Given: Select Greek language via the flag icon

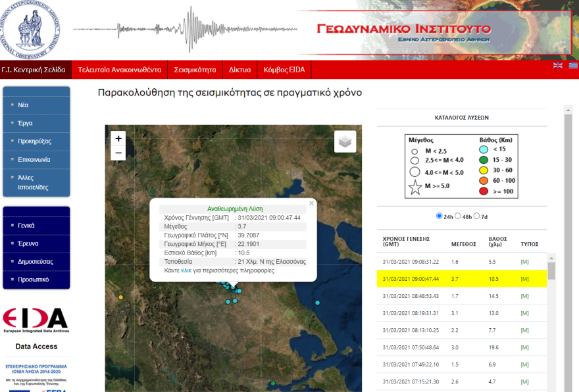Looking at the screenshot, I should click(571, 65).
